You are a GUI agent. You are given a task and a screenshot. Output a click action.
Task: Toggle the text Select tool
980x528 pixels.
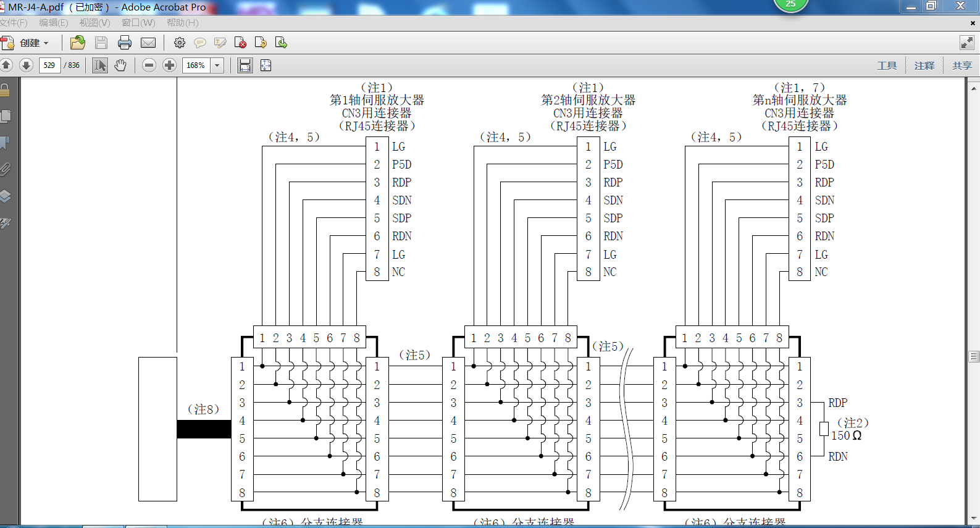(x=99, y=65)
